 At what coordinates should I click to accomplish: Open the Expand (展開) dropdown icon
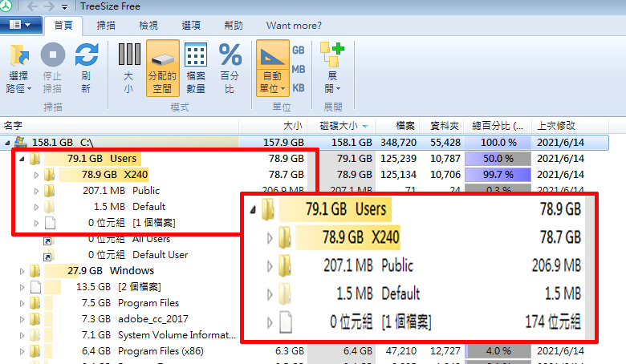coord(331,55)
